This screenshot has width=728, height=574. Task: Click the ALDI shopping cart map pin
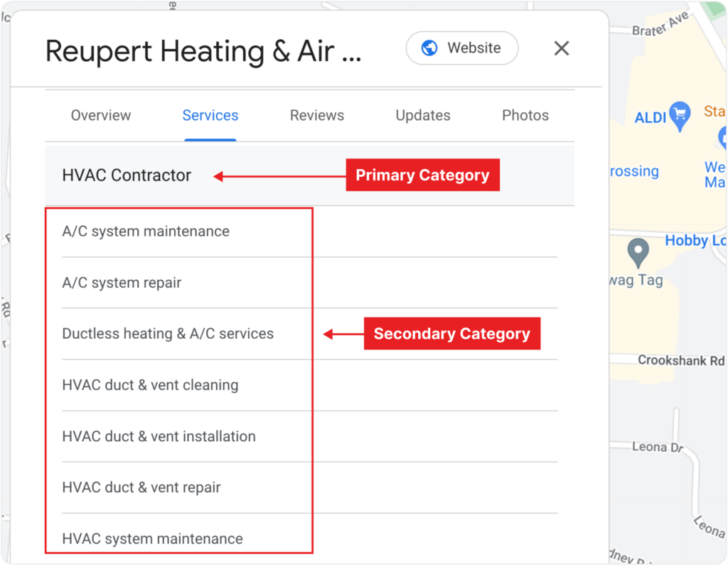point(680,115)
